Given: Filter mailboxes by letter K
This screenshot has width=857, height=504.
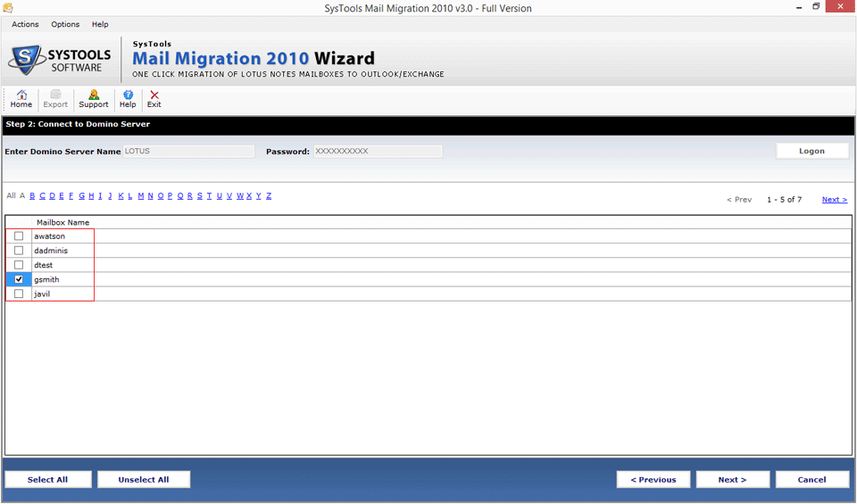Looking at the screenshot, I should 121,195.
